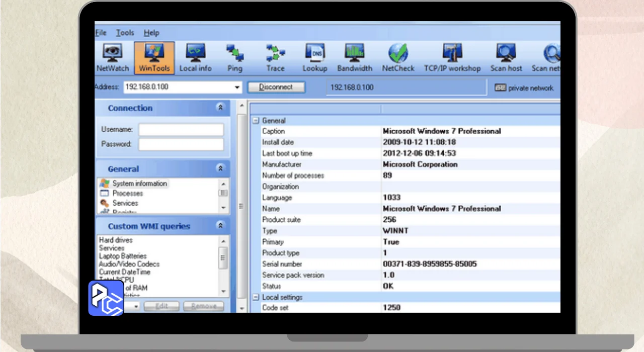Select the Service pack version row

406,275
